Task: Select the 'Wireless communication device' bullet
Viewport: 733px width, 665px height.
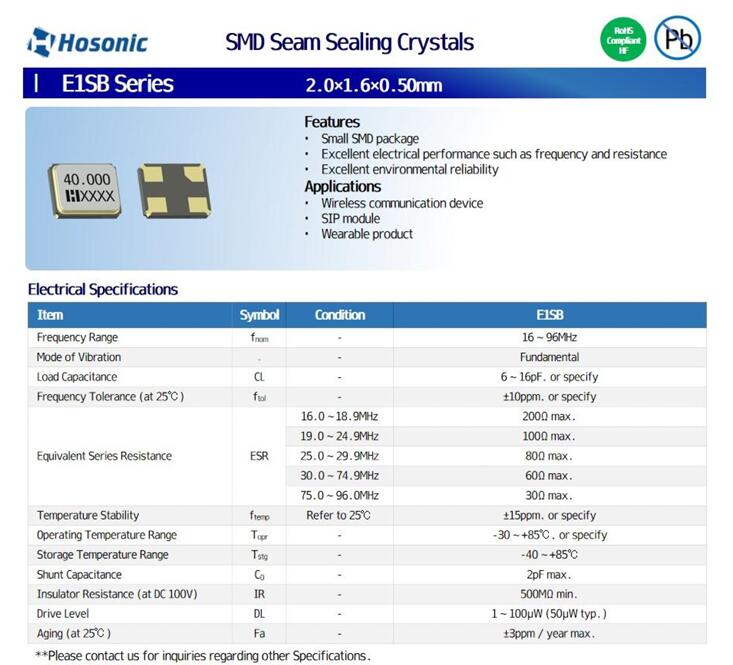Action: pyautogui.click(x=402, y=203)
